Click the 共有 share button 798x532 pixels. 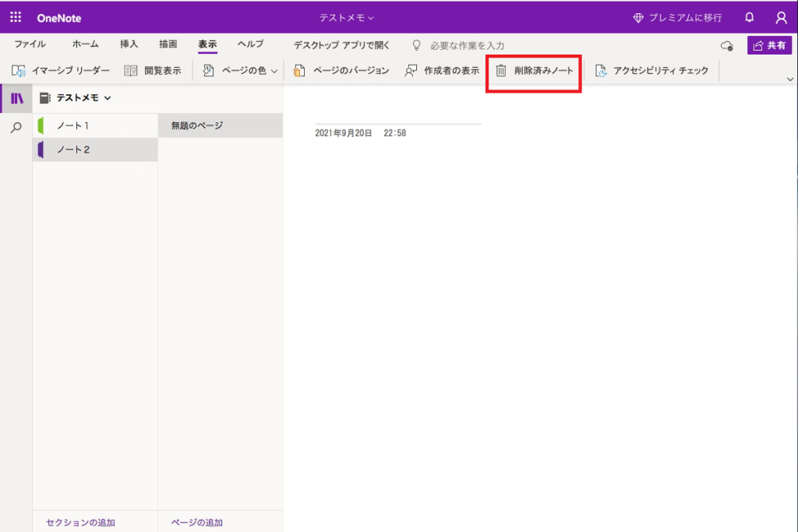click(769, 45)
